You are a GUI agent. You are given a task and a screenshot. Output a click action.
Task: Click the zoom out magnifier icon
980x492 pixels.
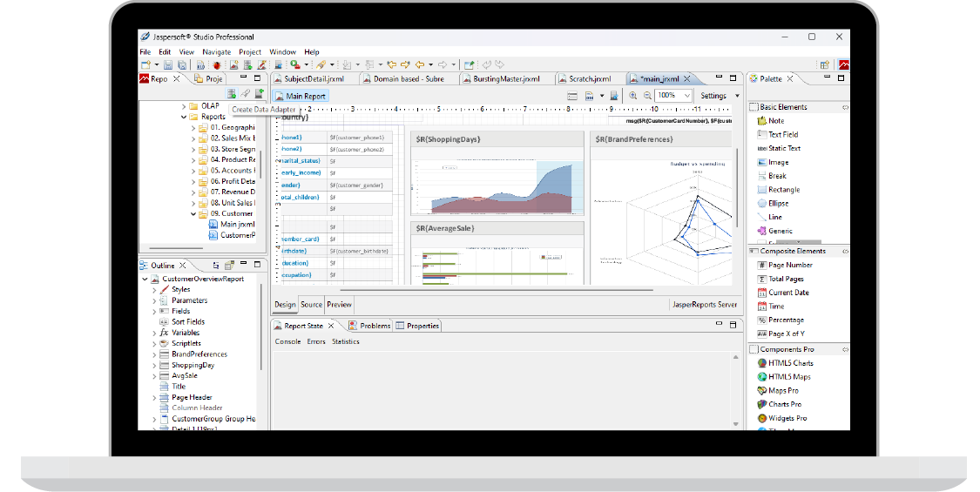pos(647,96)
